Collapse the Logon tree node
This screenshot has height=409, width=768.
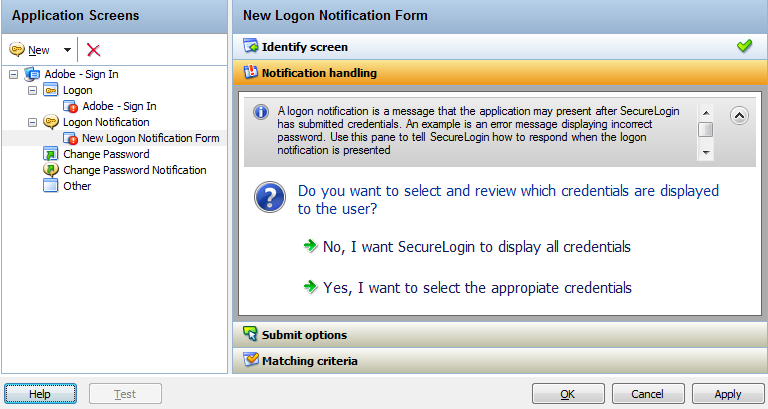point(32,90)
